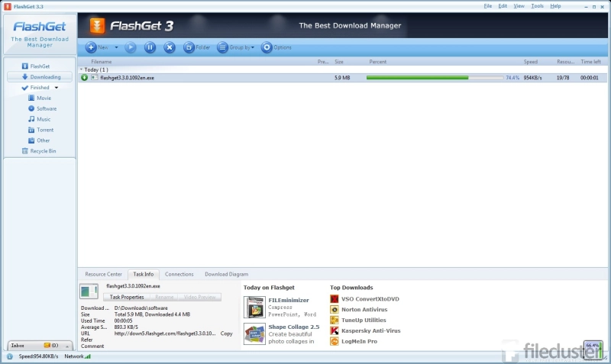Open Norton Antivirus top download

364,310
